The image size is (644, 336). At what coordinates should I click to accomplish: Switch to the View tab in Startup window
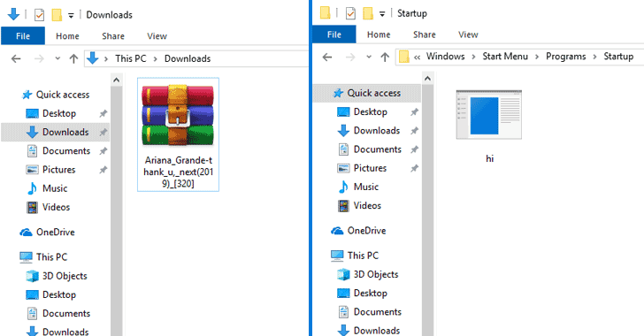(468, 34)
